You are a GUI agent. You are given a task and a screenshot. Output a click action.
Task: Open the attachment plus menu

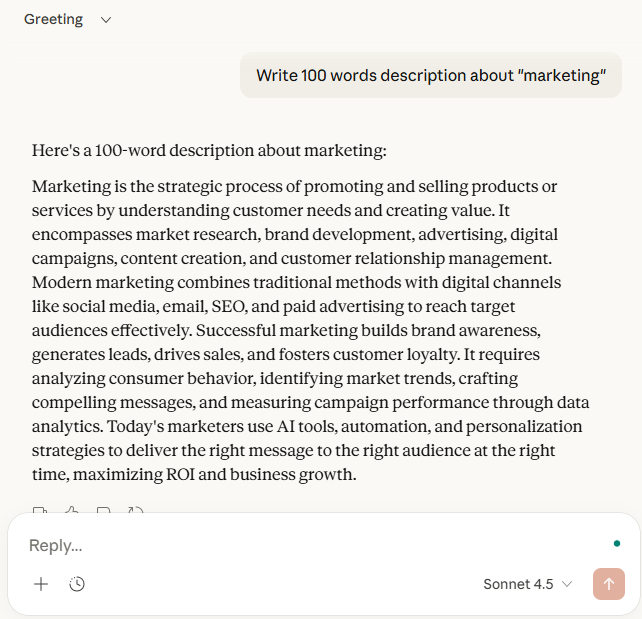41,584
